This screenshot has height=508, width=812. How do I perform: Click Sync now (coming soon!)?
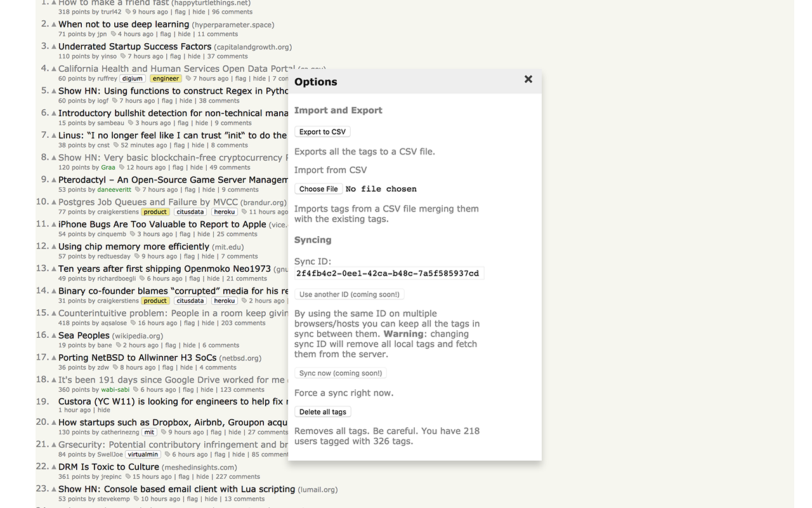[340, 373]
